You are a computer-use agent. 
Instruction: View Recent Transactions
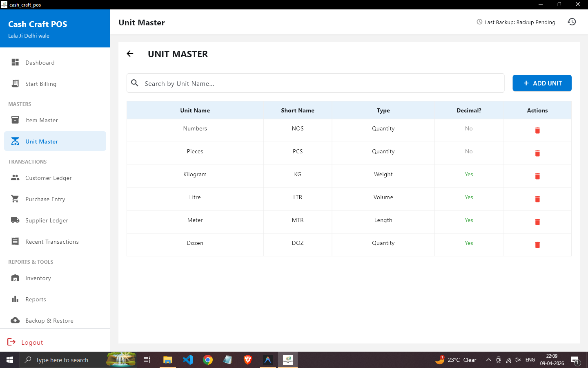click(x=55, y=242)
